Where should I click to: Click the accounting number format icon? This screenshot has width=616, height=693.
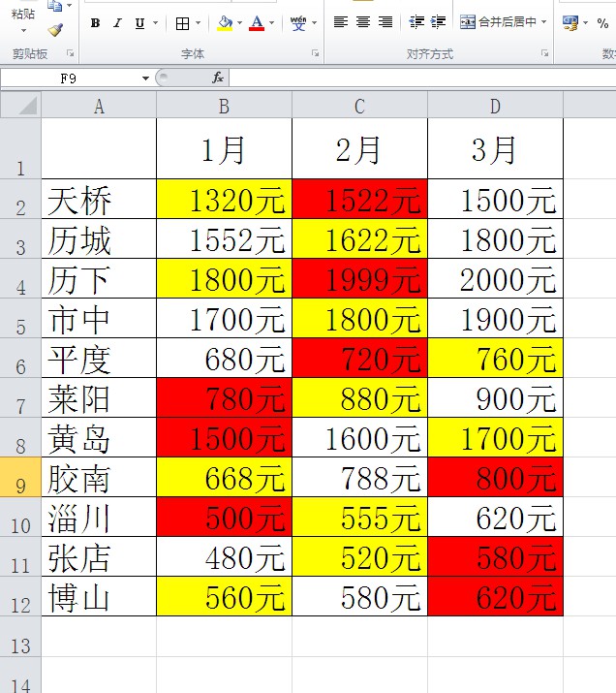tap(570, 23)
